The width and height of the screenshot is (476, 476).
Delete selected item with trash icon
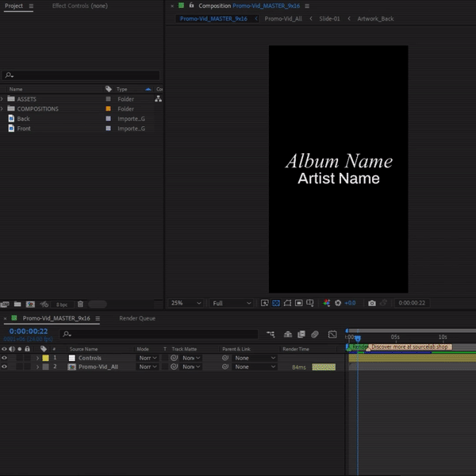click(80, 304)
